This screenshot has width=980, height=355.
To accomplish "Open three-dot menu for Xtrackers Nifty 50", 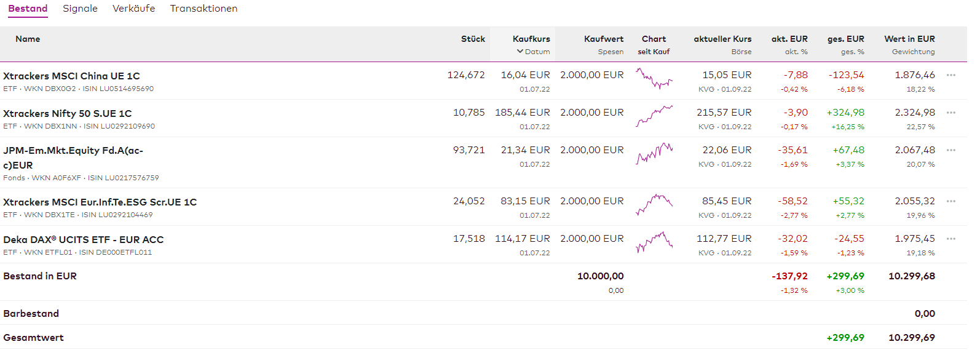I will [x=950, y=113].
